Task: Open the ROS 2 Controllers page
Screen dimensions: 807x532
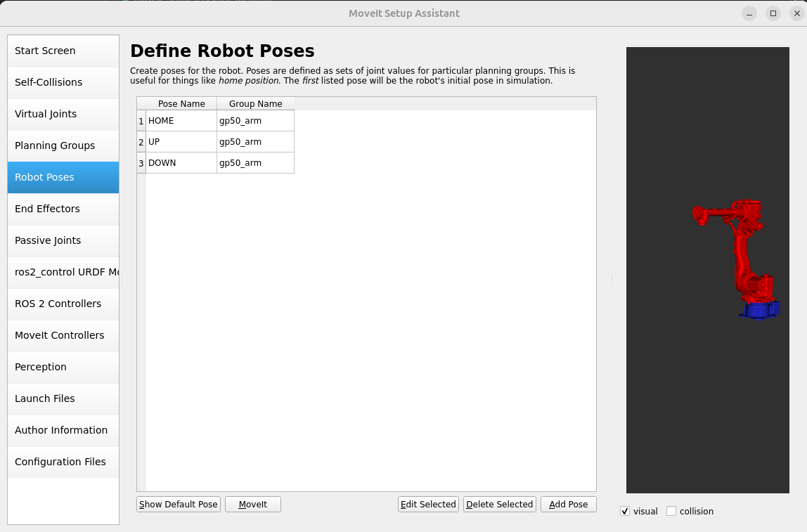Action: pyautogui.click(x=63, y=304)
